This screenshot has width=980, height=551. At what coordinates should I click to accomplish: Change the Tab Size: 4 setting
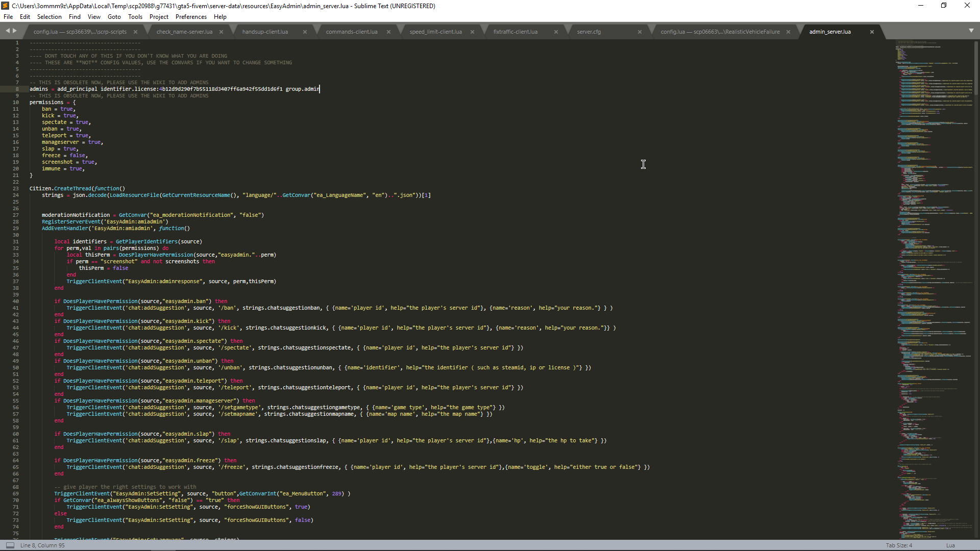[899, 545]
